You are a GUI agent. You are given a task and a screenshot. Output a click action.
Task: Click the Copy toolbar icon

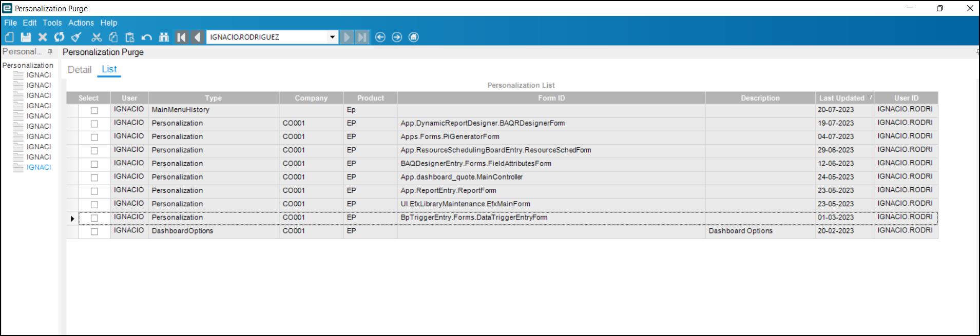[x=113, y=37]
